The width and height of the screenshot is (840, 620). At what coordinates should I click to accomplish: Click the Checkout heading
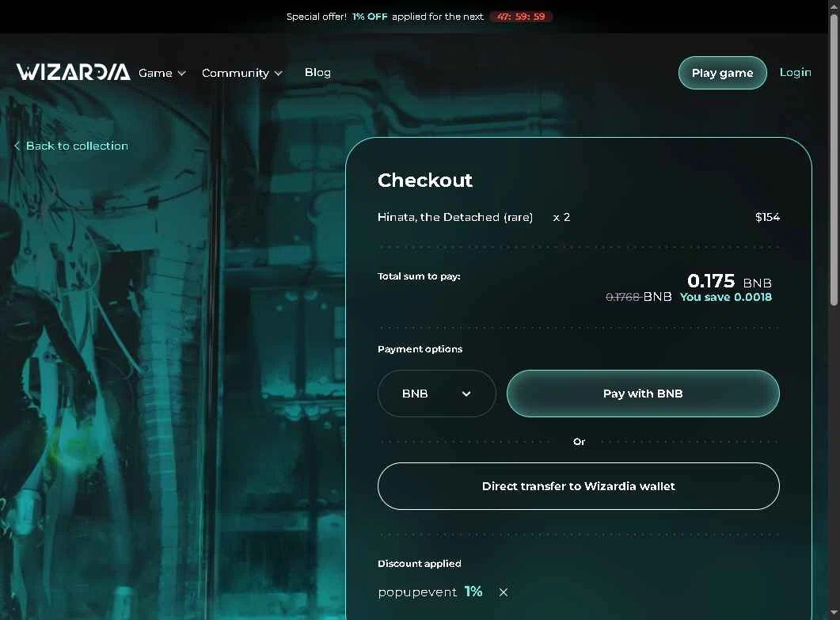[425, 180]
